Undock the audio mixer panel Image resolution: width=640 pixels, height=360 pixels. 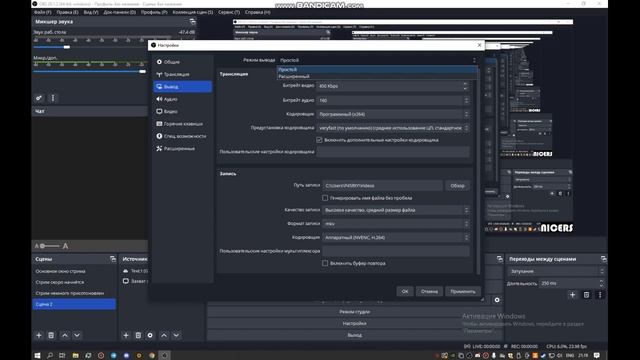[192, 22]
